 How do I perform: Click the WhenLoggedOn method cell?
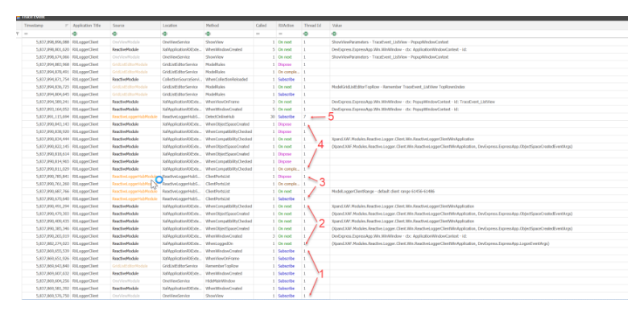pos(229,243)
